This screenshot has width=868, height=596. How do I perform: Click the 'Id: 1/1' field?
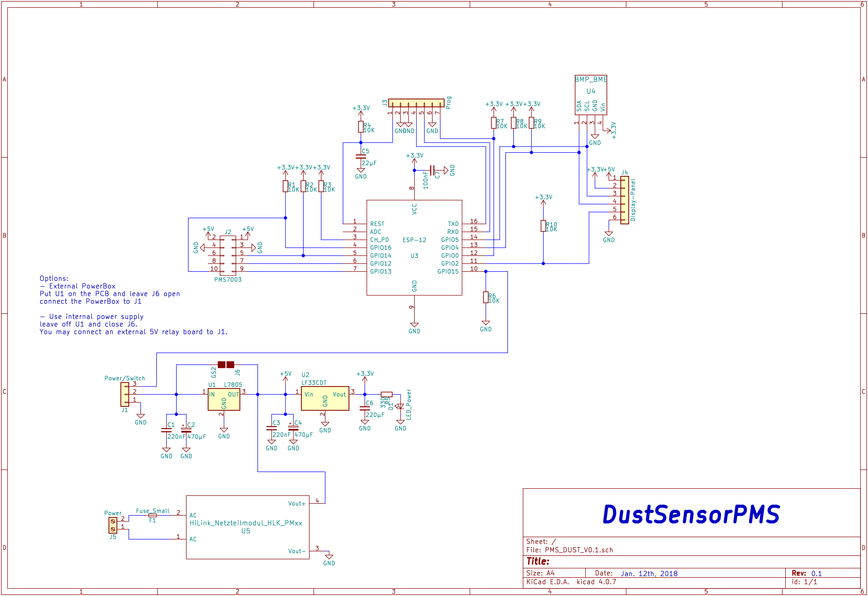tap(804, 582)
